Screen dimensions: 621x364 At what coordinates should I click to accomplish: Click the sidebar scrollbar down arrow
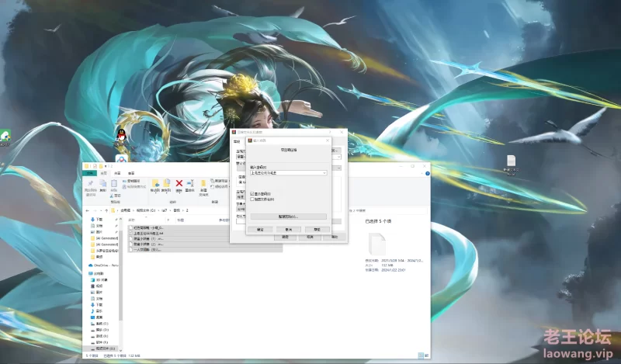point(120,350)
